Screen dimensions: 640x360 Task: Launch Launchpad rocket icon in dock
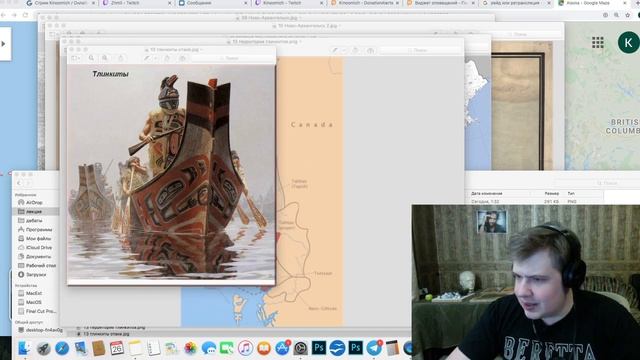pos(43,348)
